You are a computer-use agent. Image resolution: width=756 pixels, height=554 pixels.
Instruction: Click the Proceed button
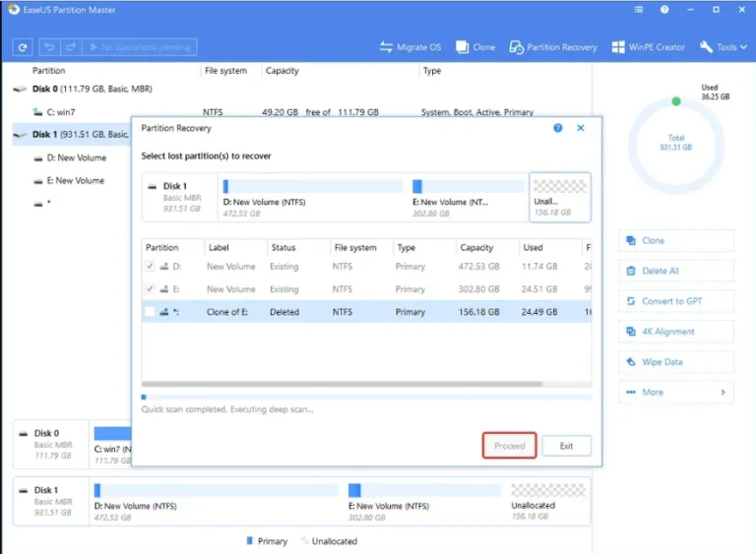(509, 446)
